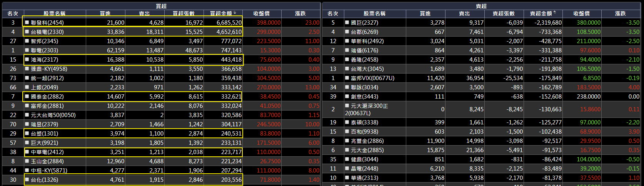Open stock 聯詠(3034)
The image size is (644, 186).
coord(365,87)
